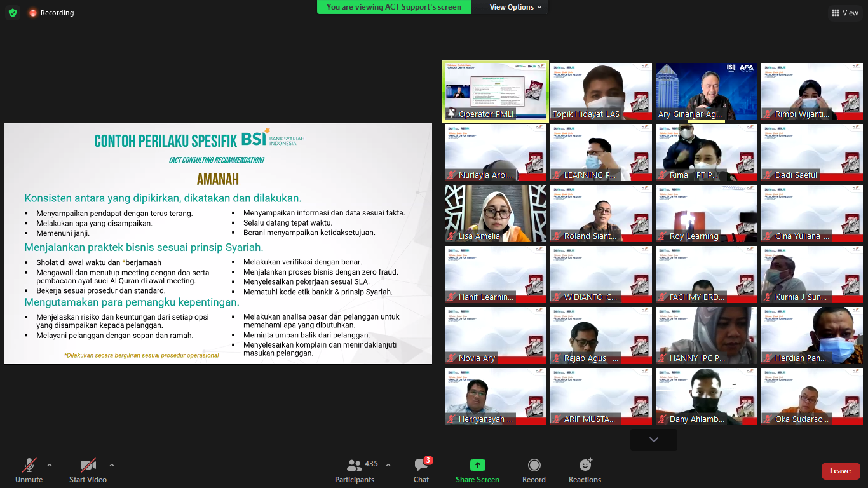
Task: Toggle the microphone with Unmute
Action: click(x=29, y=471)
